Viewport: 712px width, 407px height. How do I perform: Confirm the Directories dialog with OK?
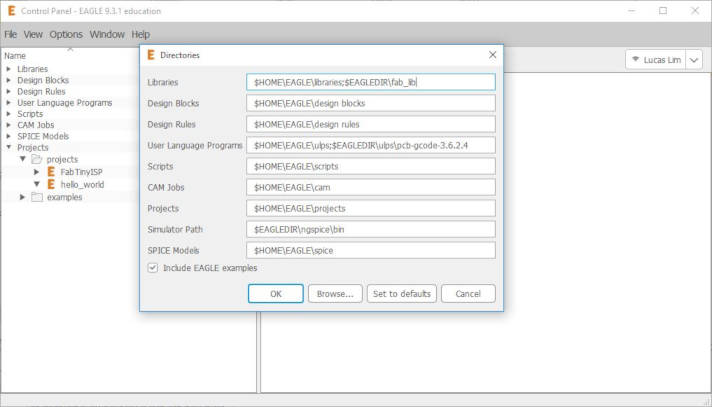point(276,294)
